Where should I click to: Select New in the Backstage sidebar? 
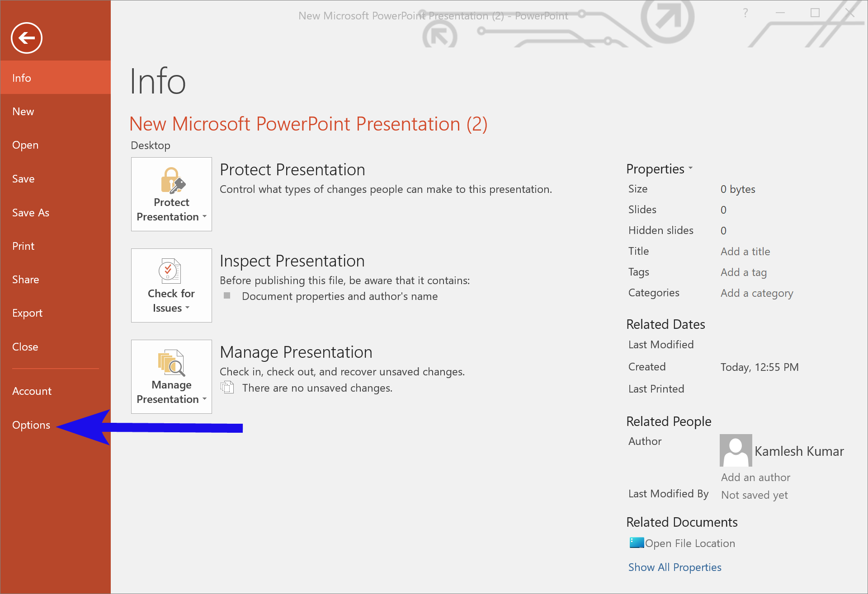click(x=55, y=112)
